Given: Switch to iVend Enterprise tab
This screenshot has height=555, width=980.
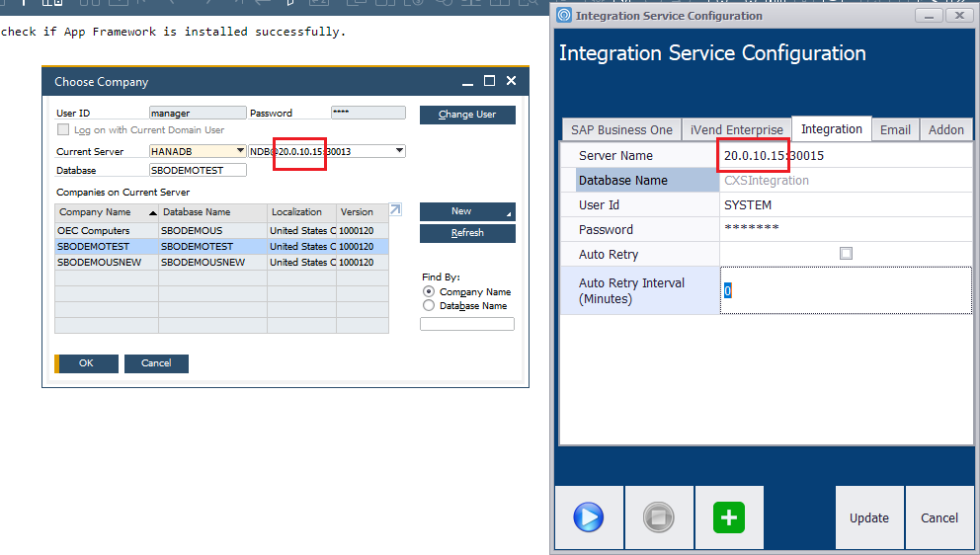Looking at the screenshot, I should tap(736, 130).
